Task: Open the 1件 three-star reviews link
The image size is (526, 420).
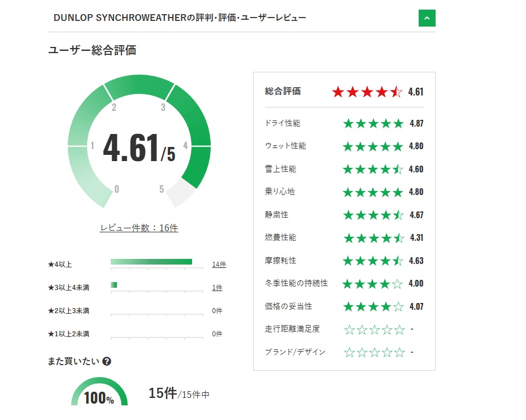Action: pyautogui.click(x=217, y=288)
